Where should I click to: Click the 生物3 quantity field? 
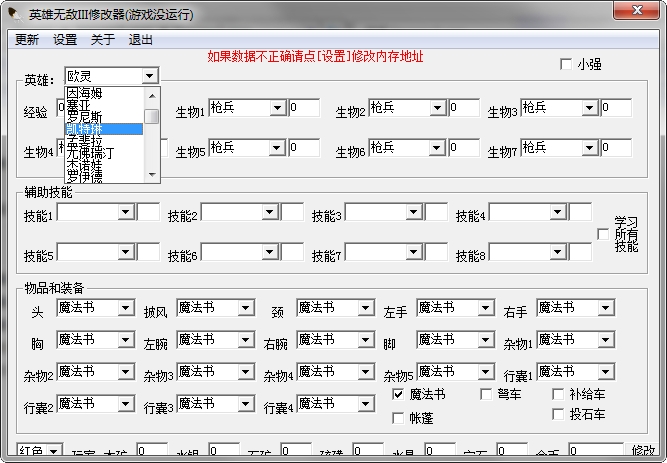[x=616, y=108]
